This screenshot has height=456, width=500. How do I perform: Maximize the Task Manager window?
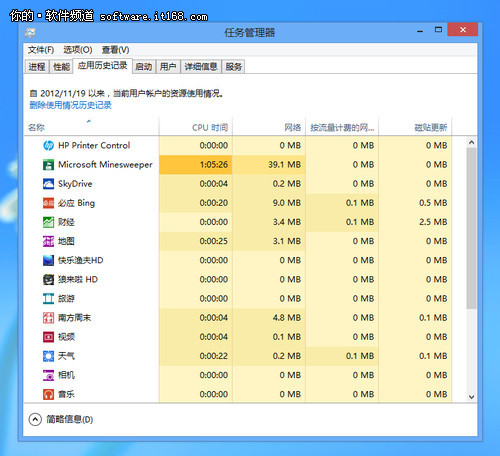(x=438, y=30)
